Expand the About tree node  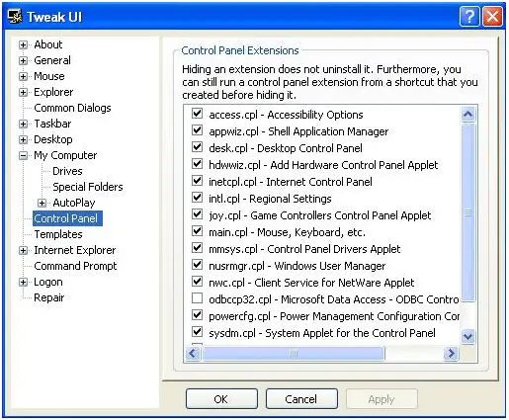click(x=23, y=44)
